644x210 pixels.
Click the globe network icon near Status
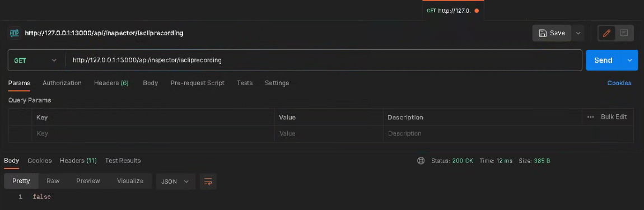coord(421,161)
